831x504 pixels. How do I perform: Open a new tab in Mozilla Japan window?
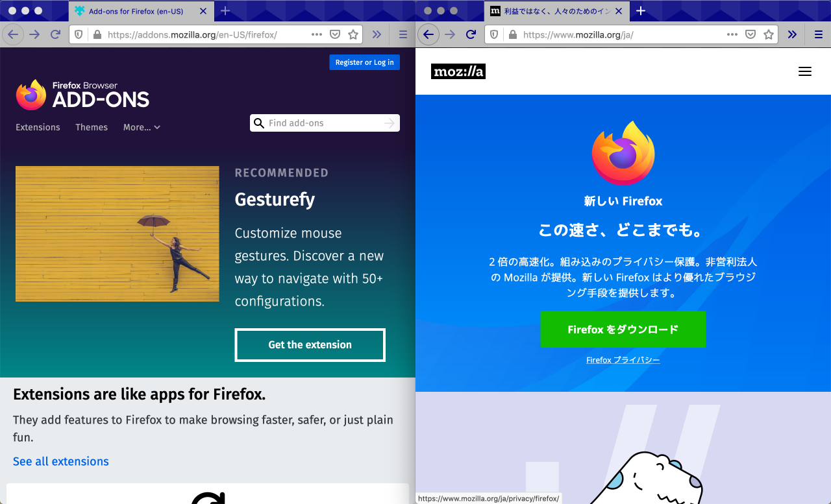pyautogui.click(x=641, y=11)
